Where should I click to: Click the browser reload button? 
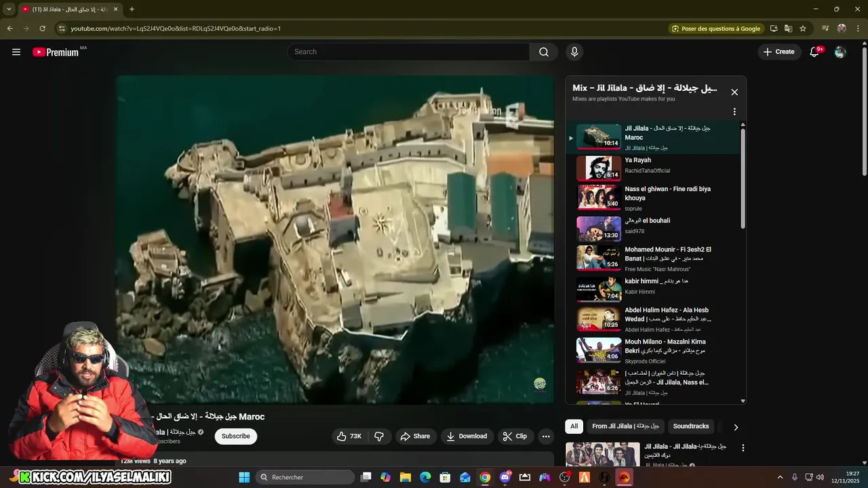(42, 28)
